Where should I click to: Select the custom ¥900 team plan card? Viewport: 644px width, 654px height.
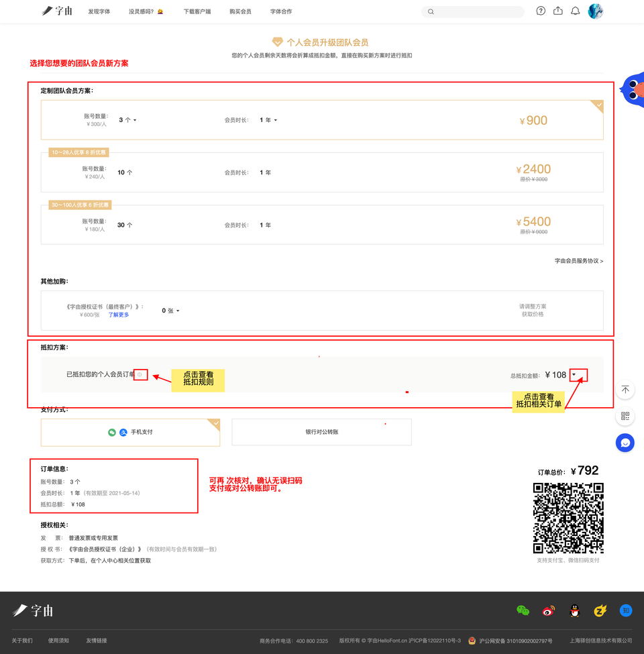coord(322,120)
